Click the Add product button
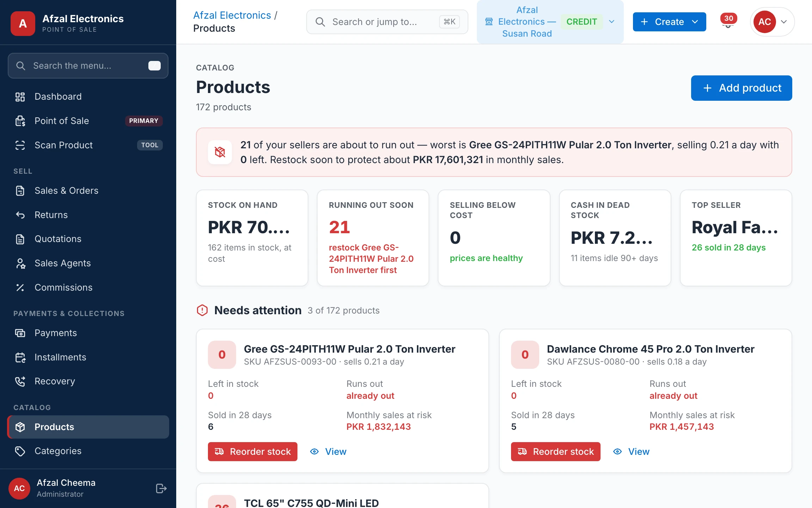The image size is (812, 508). tap(742, 88)
